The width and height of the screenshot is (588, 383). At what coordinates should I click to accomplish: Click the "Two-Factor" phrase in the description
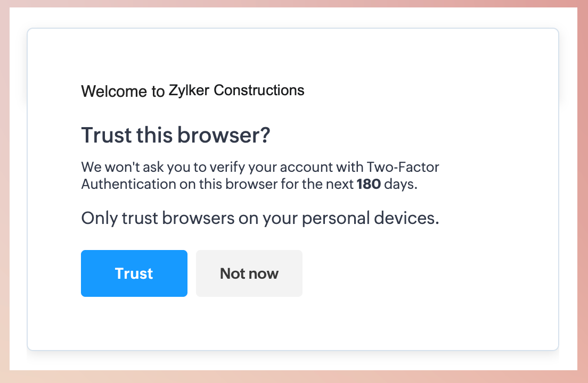point(403,167)
